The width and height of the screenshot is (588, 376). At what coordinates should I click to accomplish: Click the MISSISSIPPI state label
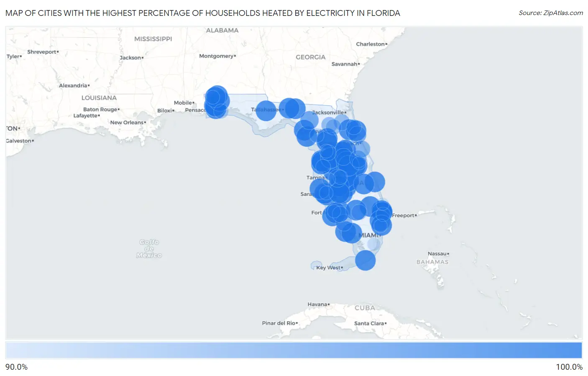coord(153,39)
